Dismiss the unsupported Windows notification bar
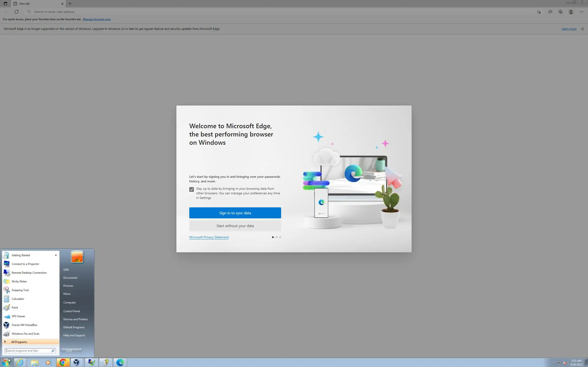This screenshot has width=588, height=367. click(x=582, y=29)
